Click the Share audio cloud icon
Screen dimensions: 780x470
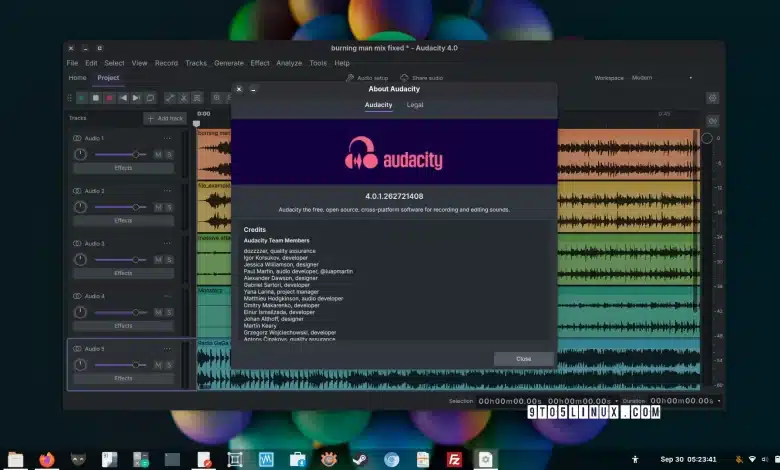(404, 78)
